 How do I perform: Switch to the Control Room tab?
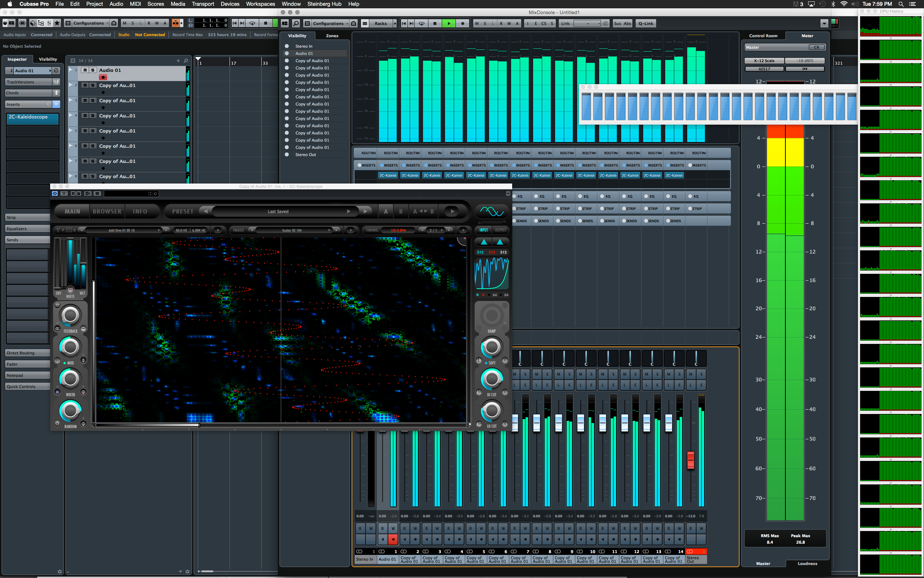coord(763,35)
